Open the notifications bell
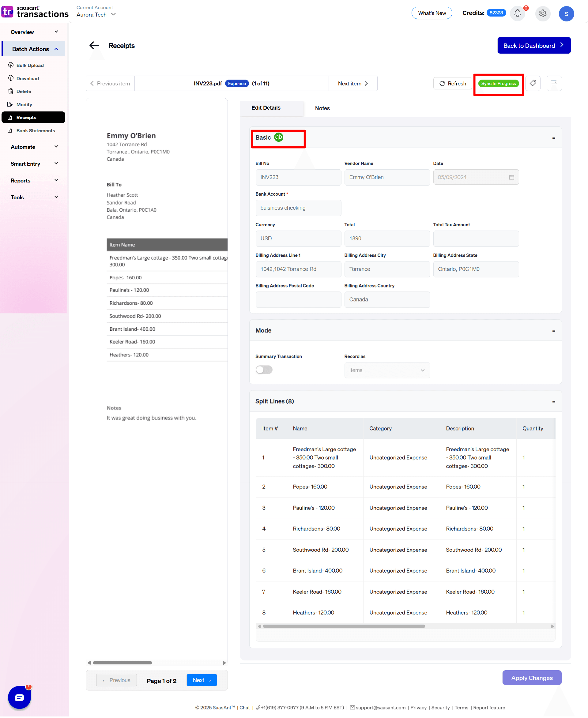This screenshot has width=588, height=718. click(517, 13)
